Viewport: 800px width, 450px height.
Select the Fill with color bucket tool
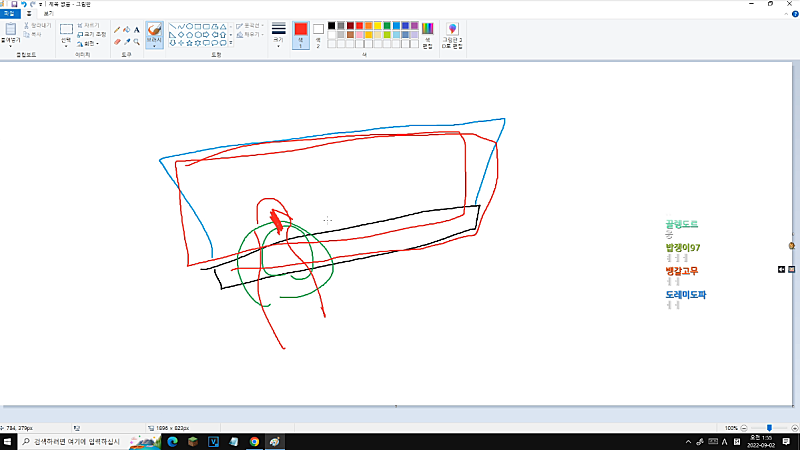(127, 30)
